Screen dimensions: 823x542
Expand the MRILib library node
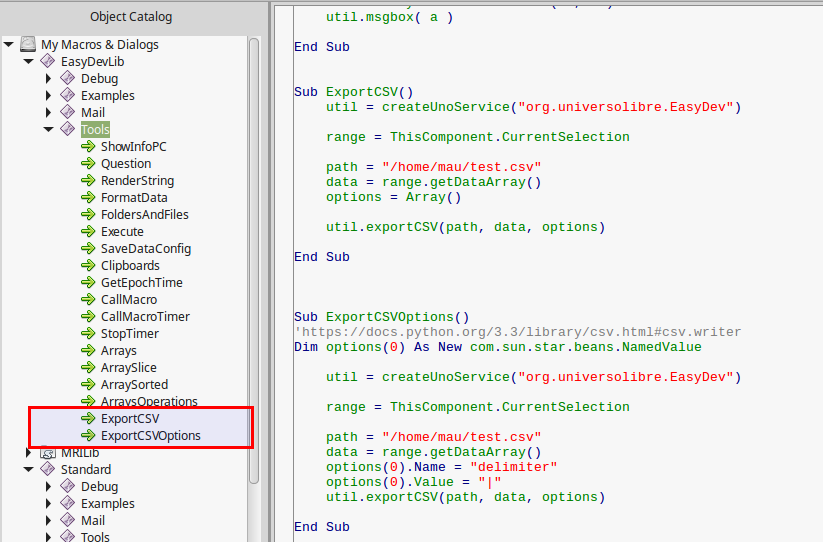[x=29, y=453]
